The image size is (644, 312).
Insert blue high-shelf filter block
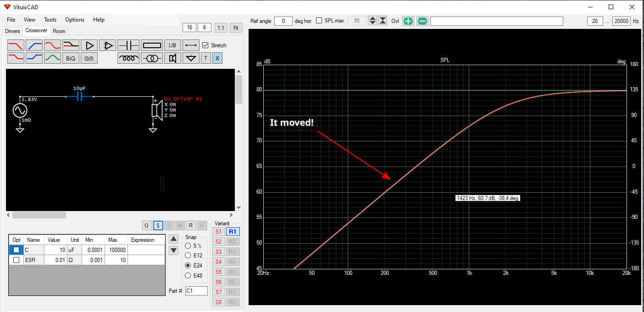34,58
